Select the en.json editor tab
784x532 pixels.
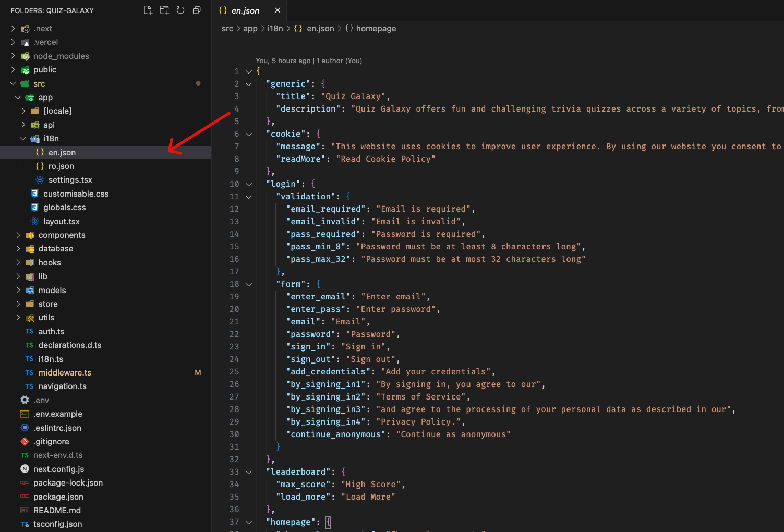pos(249,10)
